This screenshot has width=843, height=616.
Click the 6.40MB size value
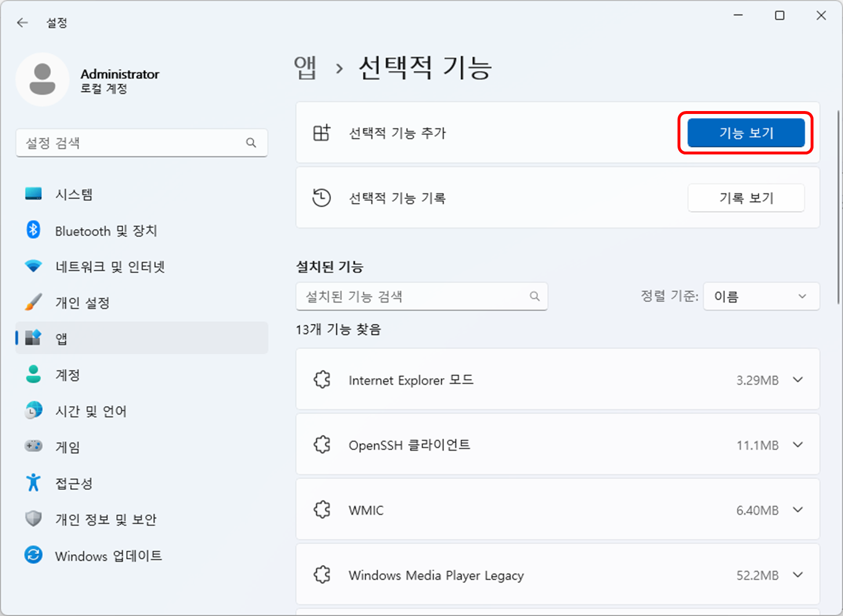click(757, 510)
